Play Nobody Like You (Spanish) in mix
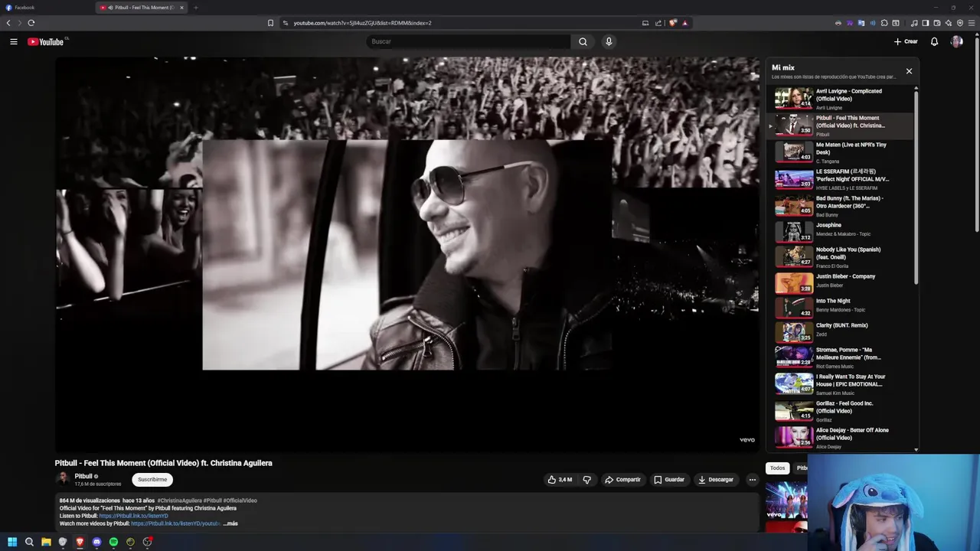The width and height of the screenshot is (980, 551). point(840,256)
